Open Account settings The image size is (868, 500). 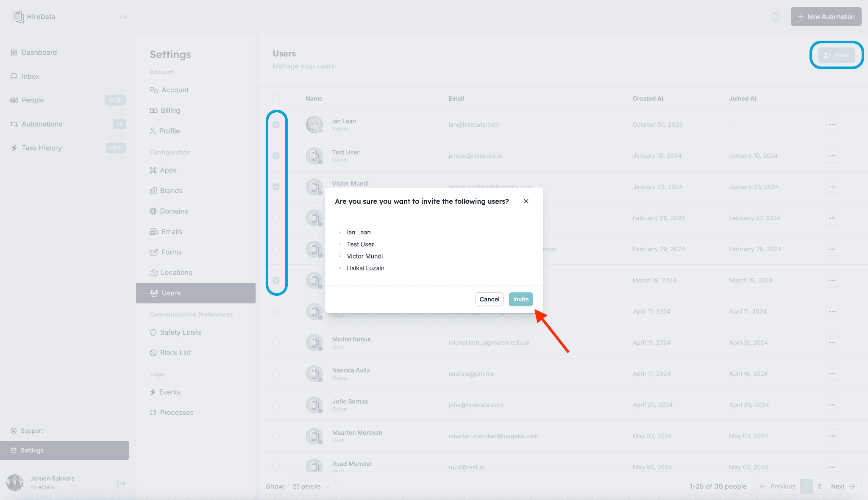175,90
